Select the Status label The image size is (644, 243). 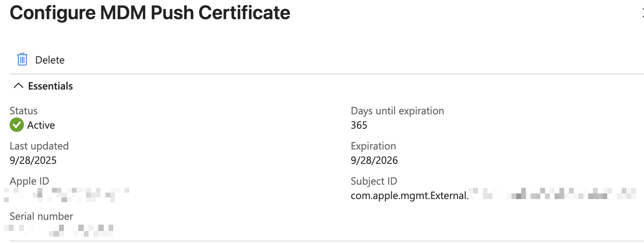pyautogui.click(x=24, y=111)
